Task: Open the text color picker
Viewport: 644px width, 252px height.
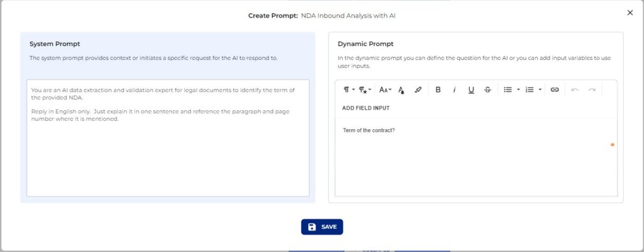Action: click(402, 89)
